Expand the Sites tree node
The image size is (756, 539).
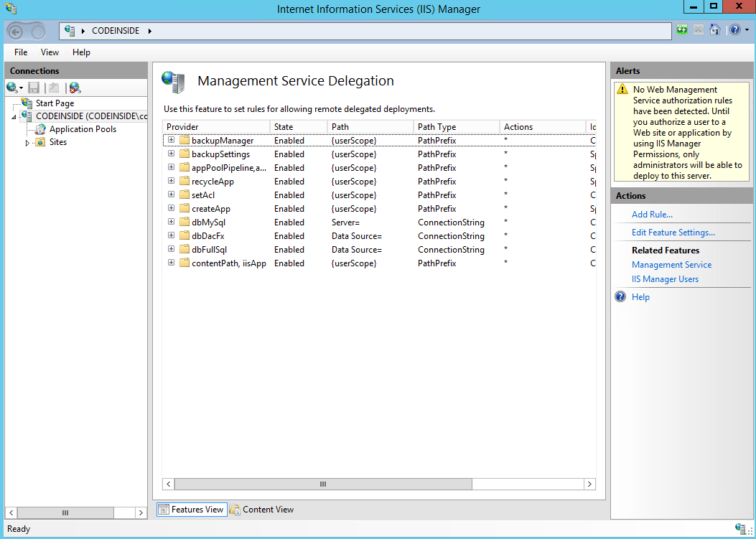27,143
